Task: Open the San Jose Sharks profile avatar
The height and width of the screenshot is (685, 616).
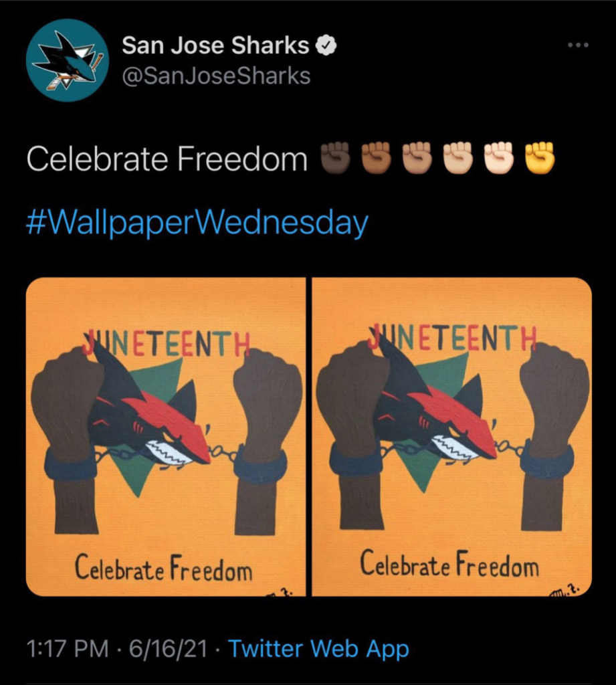Action: coord(67,60)
